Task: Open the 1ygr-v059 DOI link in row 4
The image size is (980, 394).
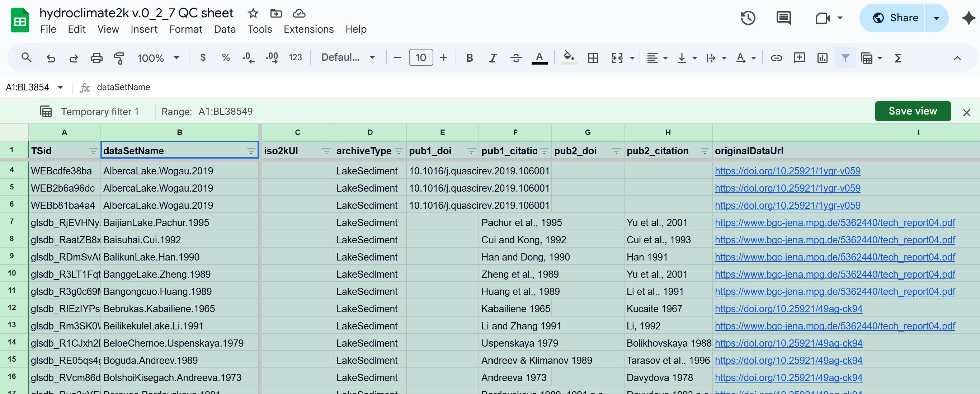Action: pos(787,171)
